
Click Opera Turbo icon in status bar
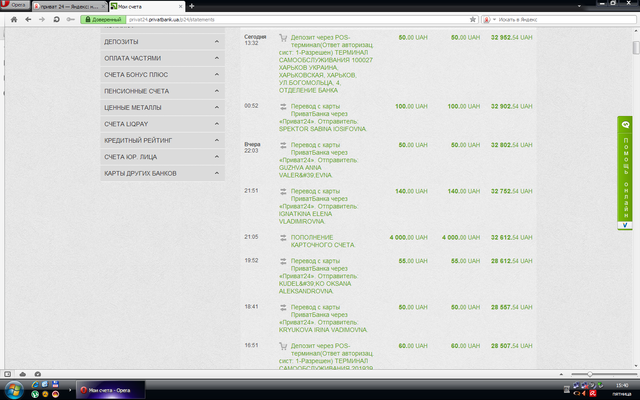point(38,374)
